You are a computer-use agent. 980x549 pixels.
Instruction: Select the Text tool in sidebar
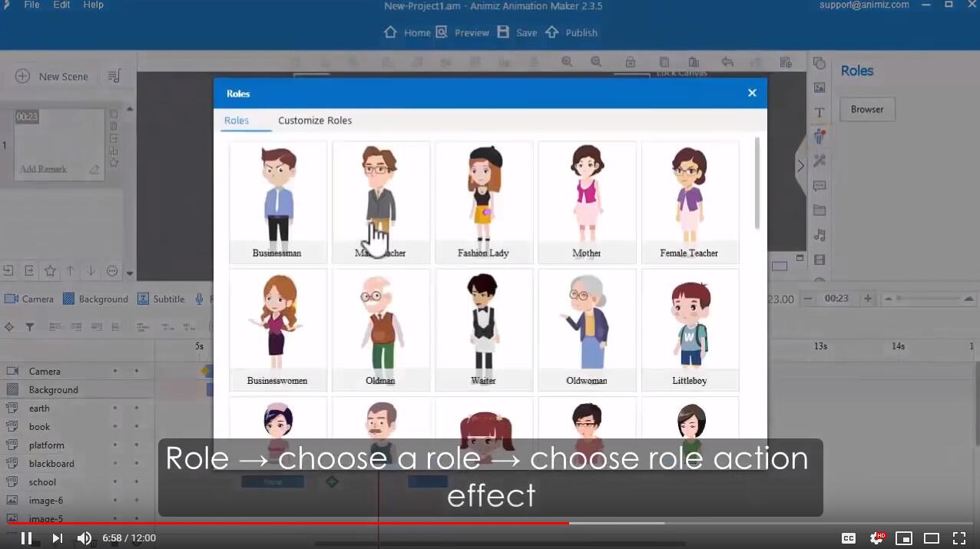click(x=819, y=112)
